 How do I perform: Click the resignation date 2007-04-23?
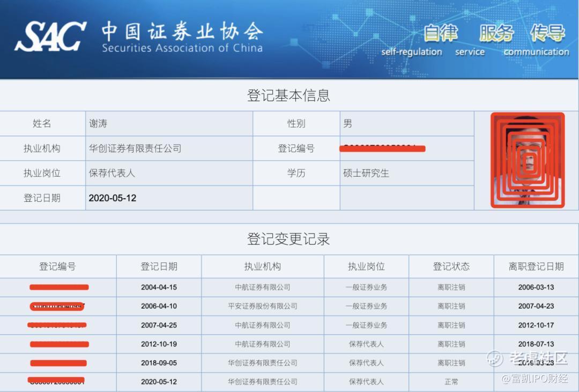coord(536,306)
